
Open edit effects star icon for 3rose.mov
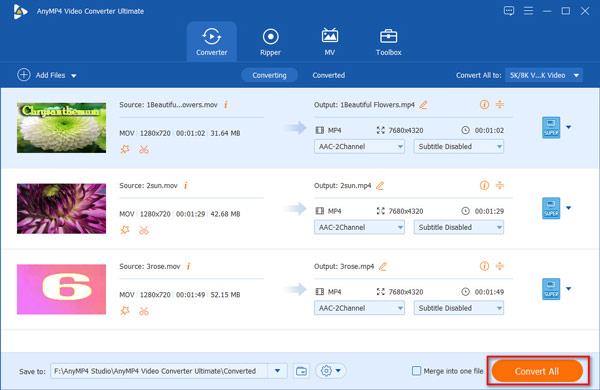(x=125, y=310)
